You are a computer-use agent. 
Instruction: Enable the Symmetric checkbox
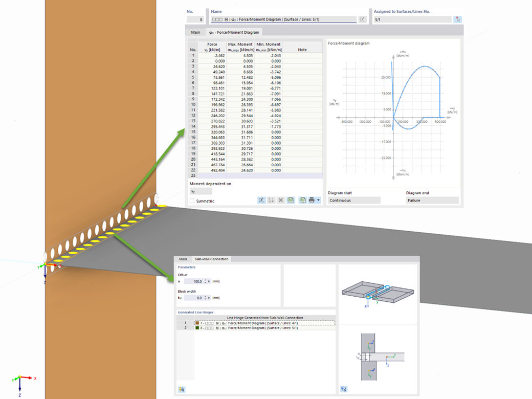(x=192, y=201)
